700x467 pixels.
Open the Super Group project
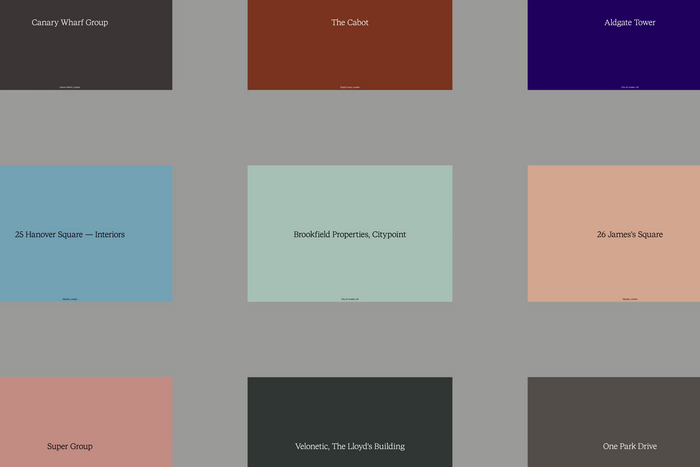pos(70,446)
